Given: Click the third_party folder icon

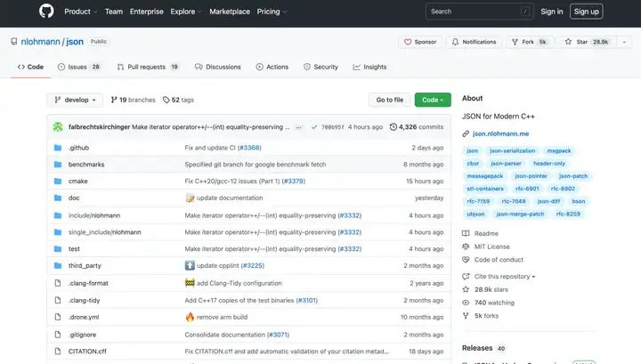Looking at the screenshot, I should click(x=58, y=265).
